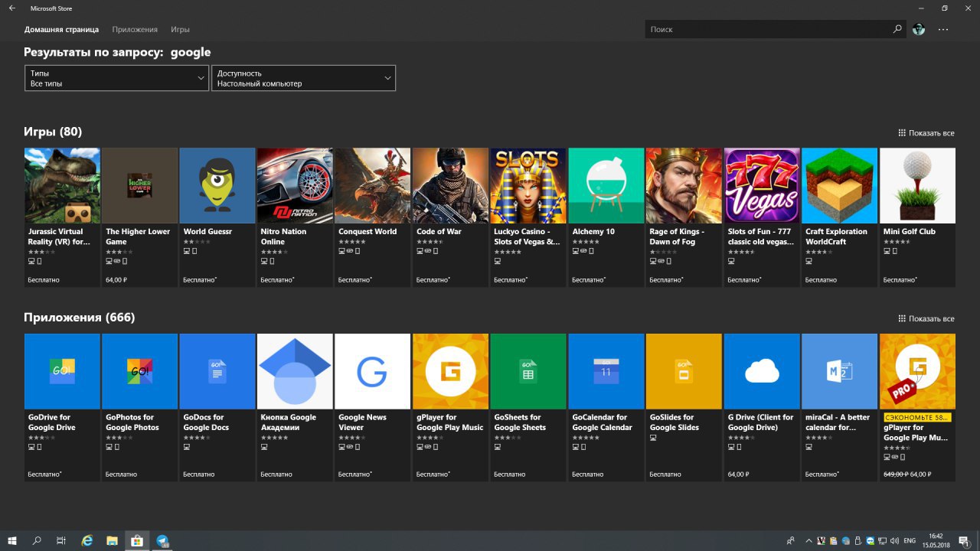Switch to Домашняя страница tab
This screenshot has width=980, height=551.
[61, 29]
